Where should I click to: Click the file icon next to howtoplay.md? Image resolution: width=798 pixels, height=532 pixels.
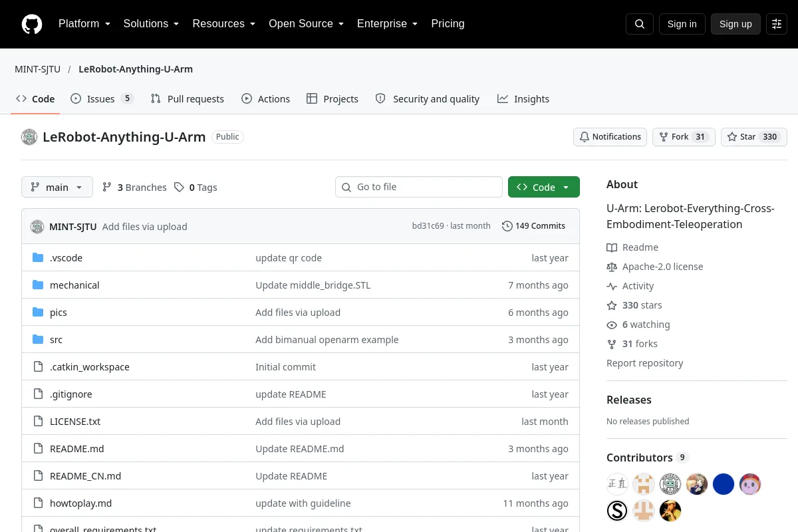(x=38, y=503)
